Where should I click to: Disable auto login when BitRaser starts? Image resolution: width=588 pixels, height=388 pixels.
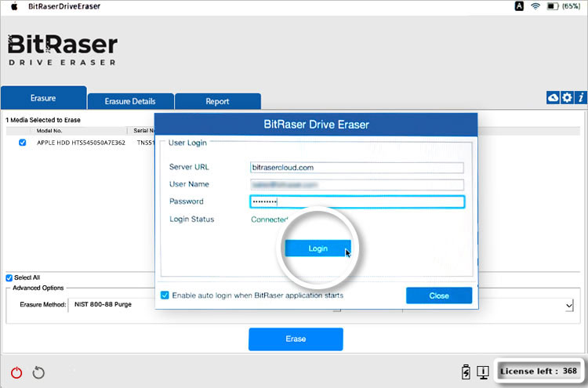point(165,296)
